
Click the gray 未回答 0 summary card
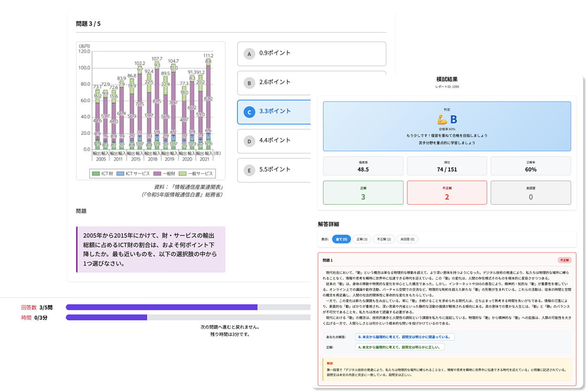click(x=531, y=193)
